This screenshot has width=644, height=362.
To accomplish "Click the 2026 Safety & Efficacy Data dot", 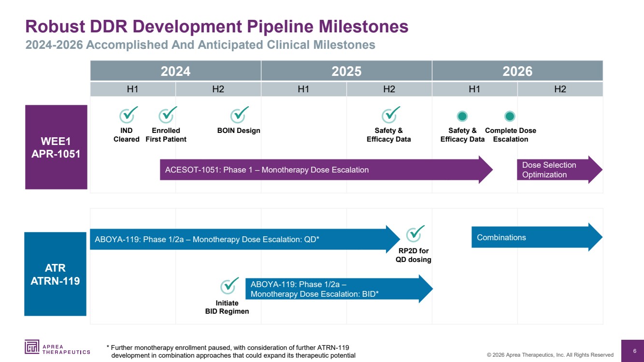I will pos(462,116).
